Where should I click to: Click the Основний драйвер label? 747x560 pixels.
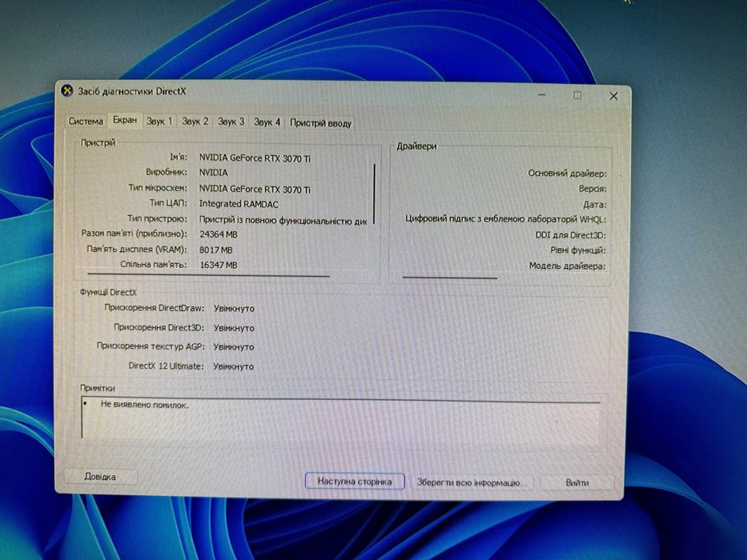[x=567, y=174]
